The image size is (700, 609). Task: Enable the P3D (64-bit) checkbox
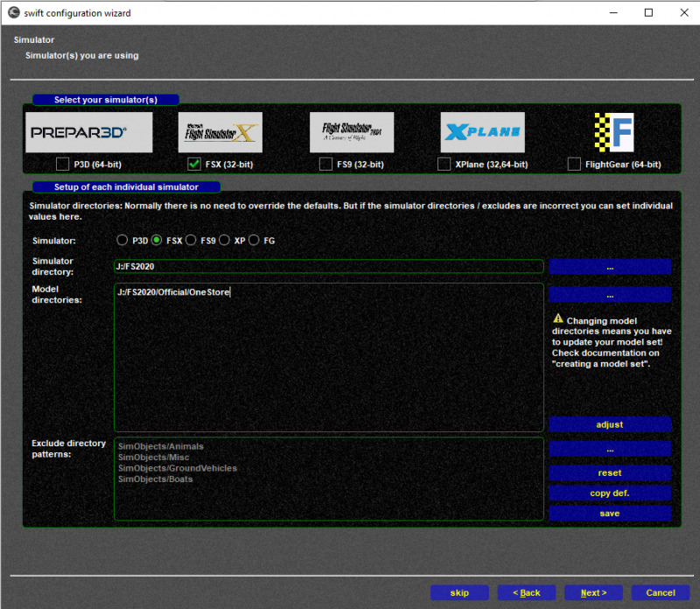pos(62,163)
